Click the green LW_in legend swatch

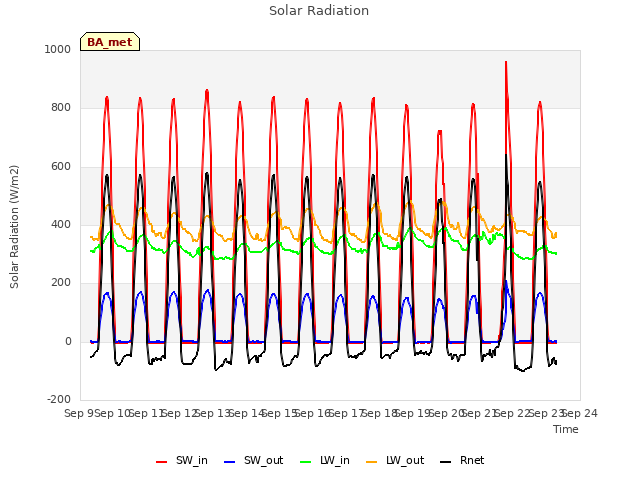pos(306,462)
